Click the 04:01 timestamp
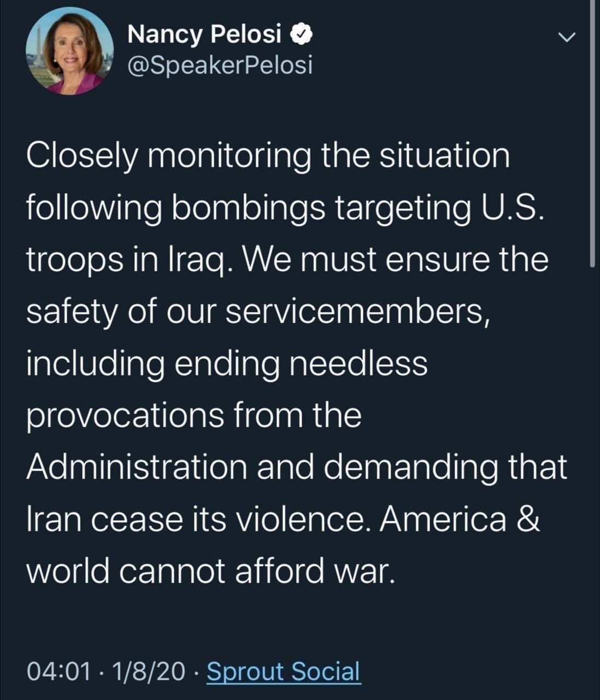Screen dimensions: 600x700 pos(58,671)
